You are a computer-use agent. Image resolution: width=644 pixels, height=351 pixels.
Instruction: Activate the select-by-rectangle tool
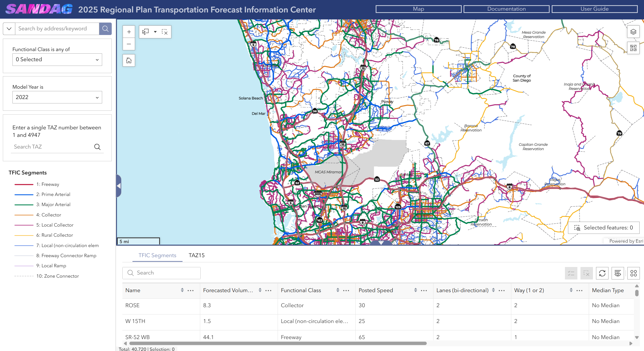tap(145, 32)
